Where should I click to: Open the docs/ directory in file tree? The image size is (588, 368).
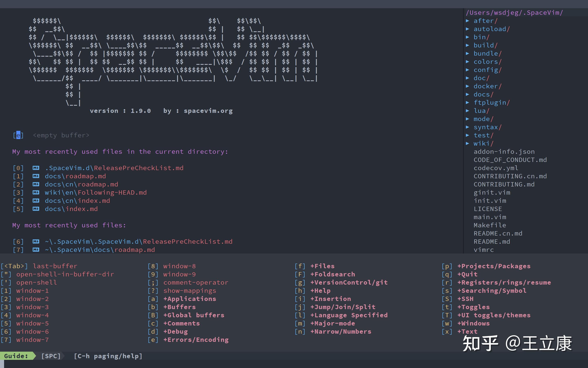tap(483, 94)
